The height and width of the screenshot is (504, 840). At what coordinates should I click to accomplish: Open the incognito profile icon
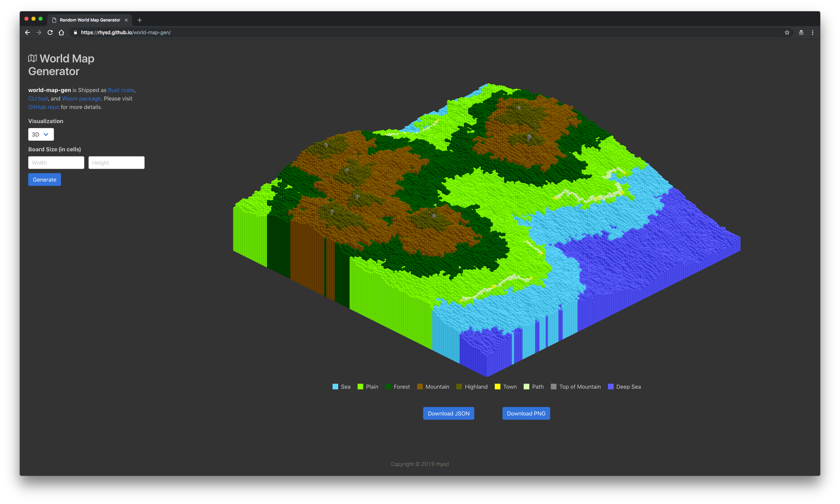[x=801, y=32]
